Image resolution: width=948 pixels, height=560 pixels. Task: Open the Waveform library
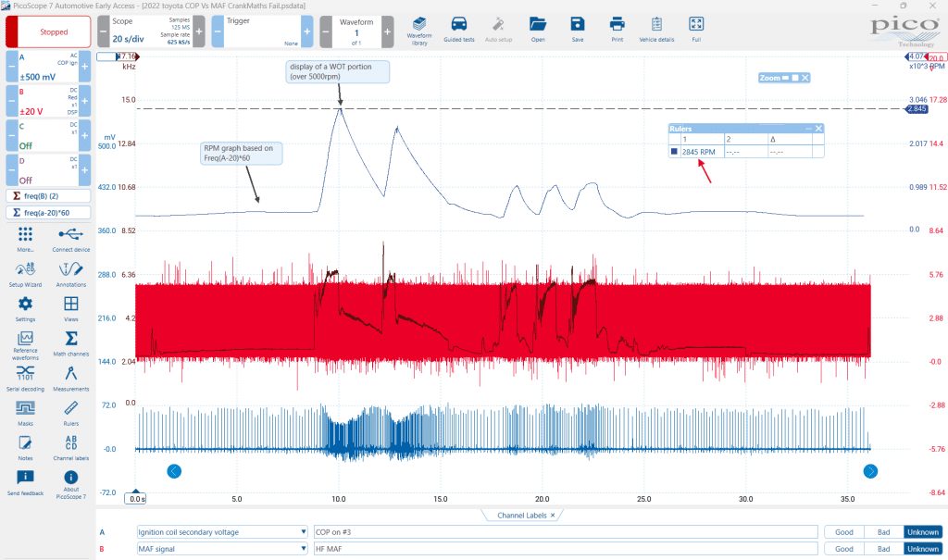point(419,31)
